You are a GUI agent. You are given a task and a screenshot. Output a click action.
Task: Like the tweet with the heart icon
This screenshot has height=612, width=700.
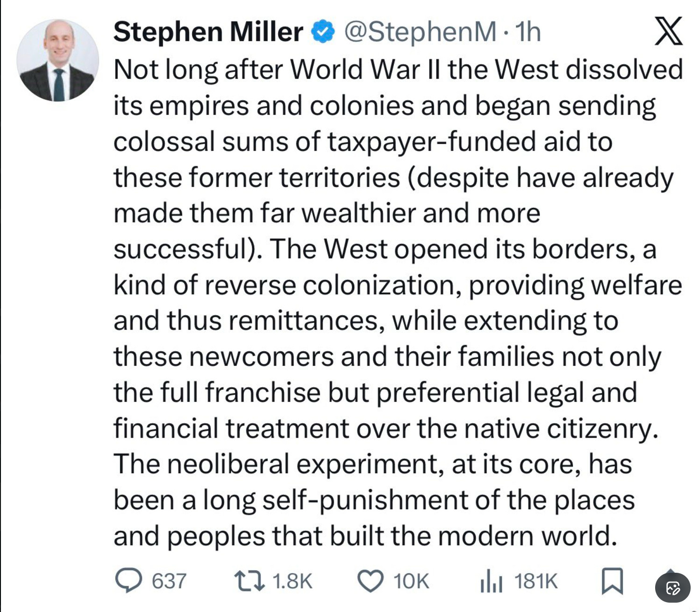point(369,581)
